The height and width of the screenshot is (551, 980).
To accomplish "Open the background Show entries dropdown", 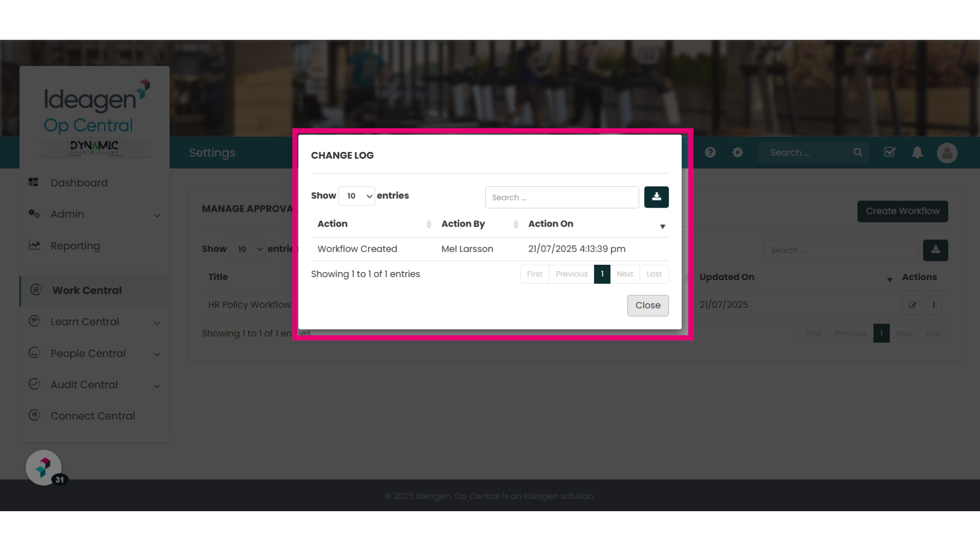I will (247, 249).
